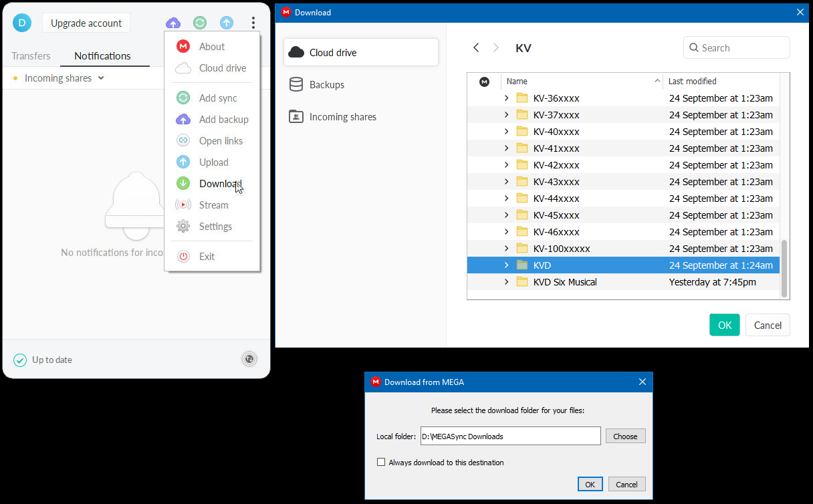Choose Settings from the dropdown menu

click(x=212, y=227)
